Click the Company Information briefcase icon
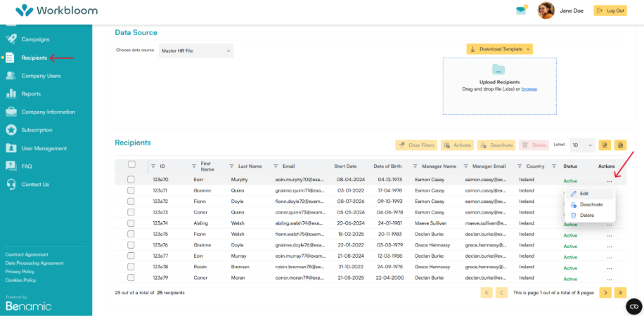Viewport: 644px width, 316px height. (x=11, y=112)
